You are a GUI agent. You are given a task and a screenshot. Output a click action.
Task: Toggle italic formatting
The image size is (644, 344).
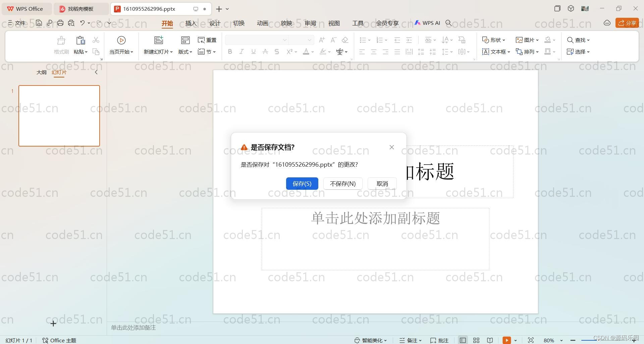(x=241, y=52)
